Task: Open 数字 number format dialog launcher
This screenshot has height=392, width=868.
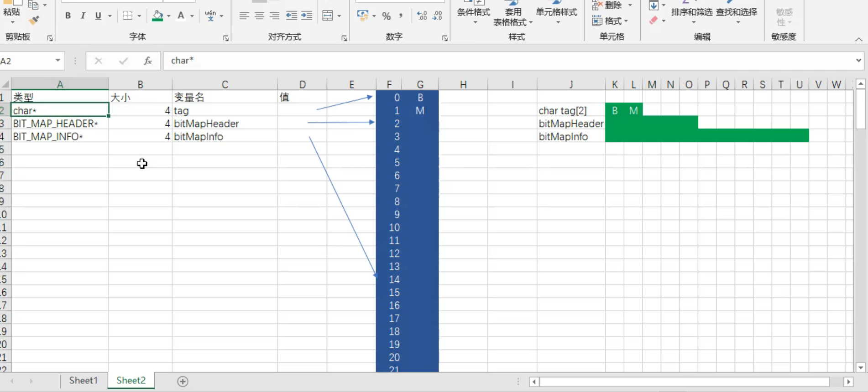Action: coord(444,39)
